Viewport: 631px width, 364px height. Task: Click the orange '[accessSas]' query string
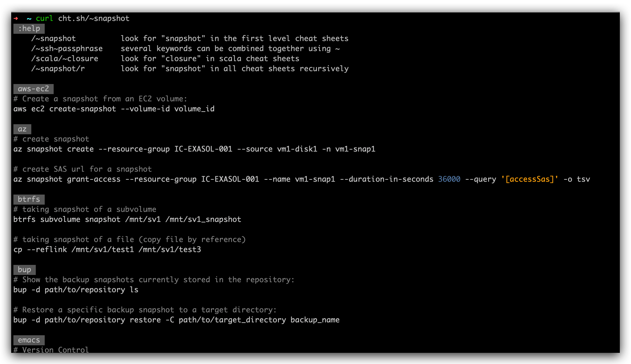530,179
